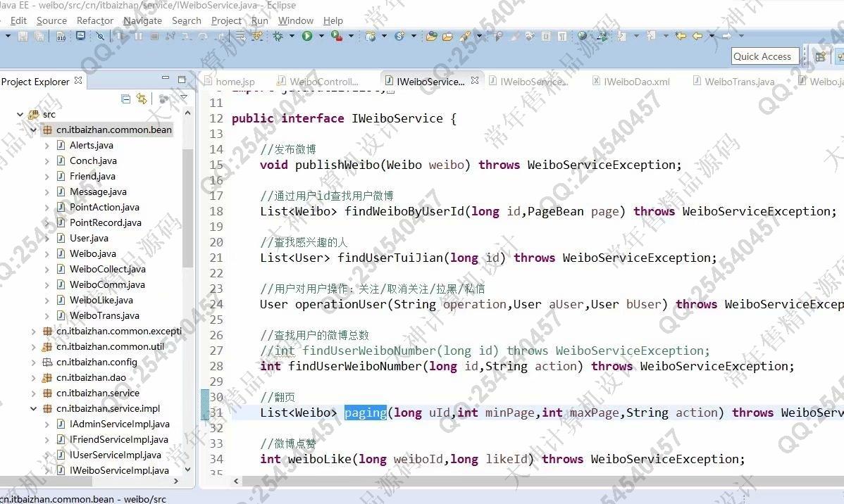Switch to the home.jsp editor tab
The height and width of the screenshot is (504, 844).
[x=230, y=81]
